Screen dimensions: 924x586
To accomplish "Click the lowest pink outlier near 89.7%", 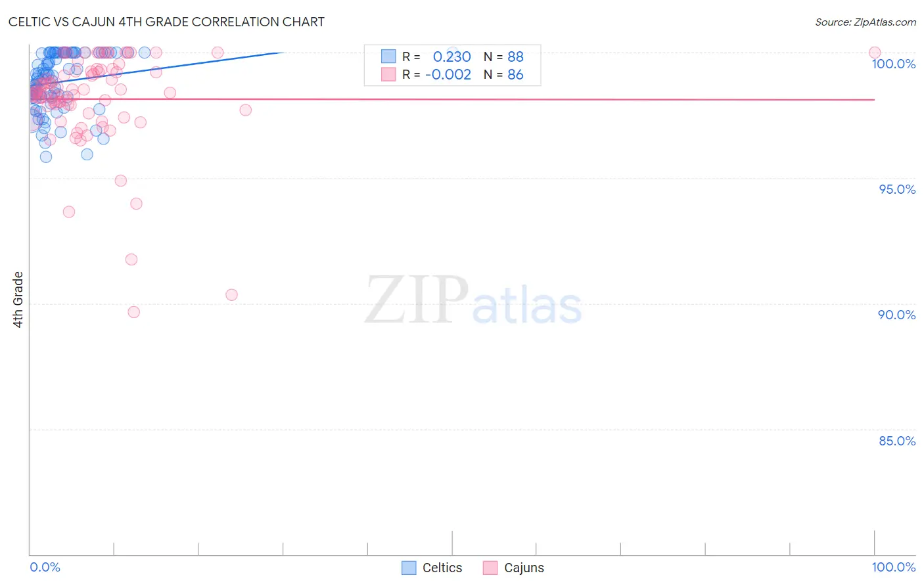I will [x=134, y=312].
